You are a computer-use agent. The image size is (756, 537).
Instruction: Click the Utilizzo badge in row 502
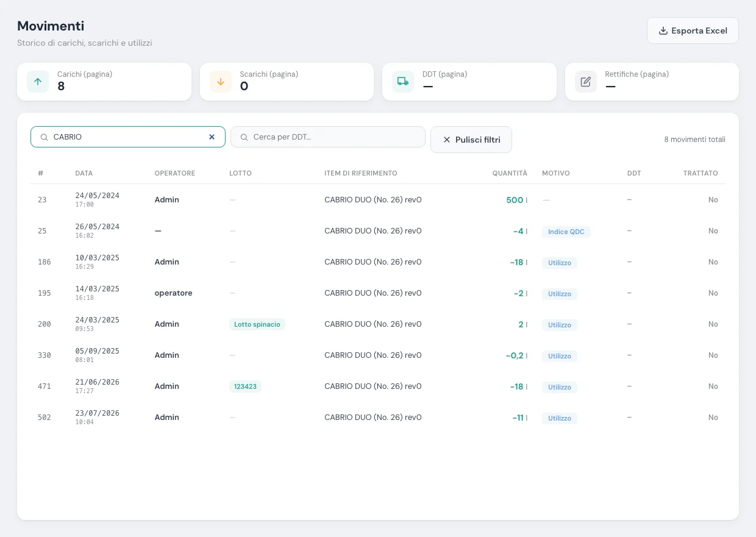pyautogui.click(x=560, y=418)
